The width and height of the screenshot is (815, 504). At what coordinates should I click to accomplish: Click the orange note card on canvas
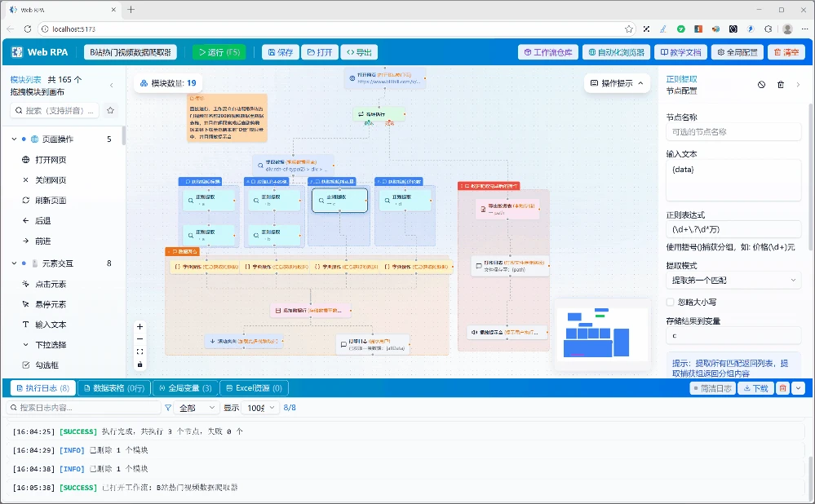click(227, 117)
